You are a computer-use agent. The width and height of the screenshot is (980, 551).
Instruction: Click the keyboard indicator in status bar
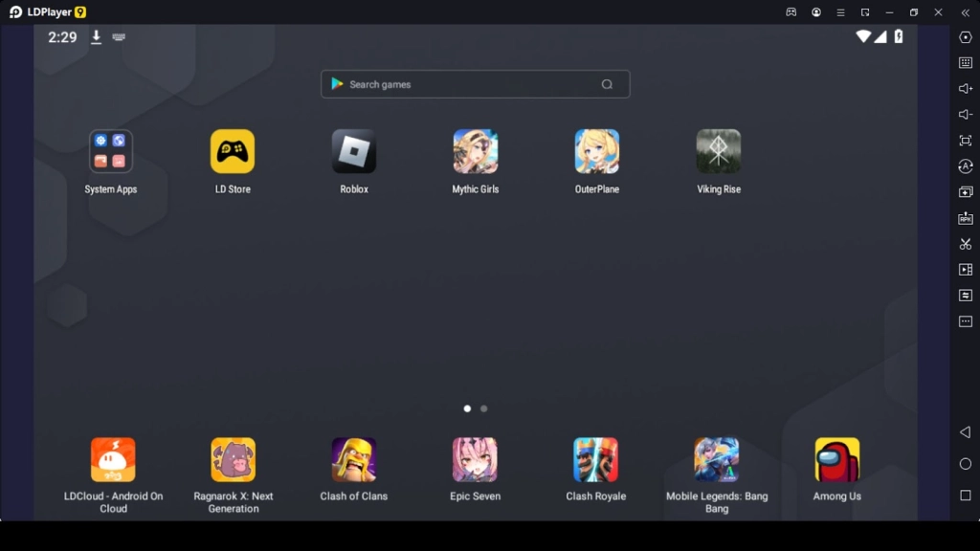click(x=119, y=37)
